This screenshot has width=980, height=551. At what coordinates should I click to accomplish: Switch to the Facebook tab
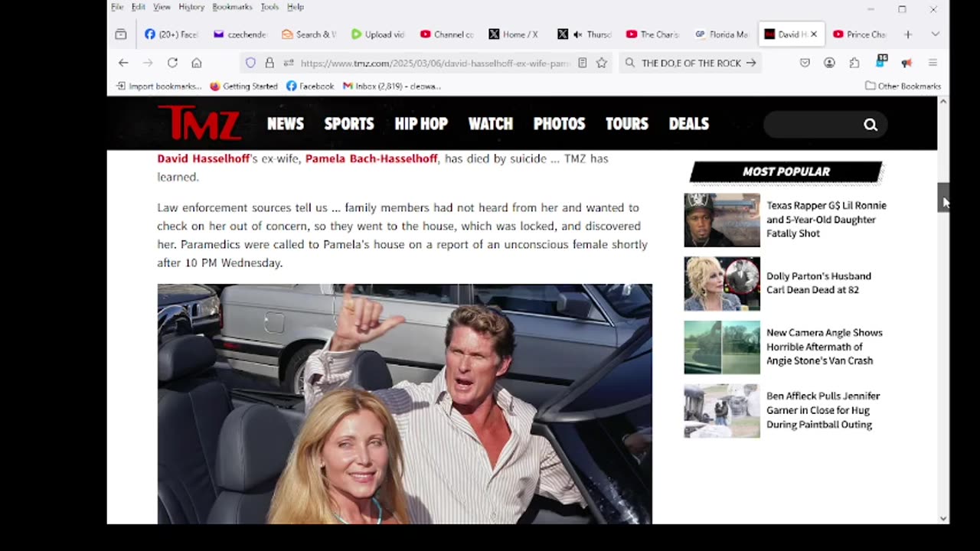tap(171, 34)
